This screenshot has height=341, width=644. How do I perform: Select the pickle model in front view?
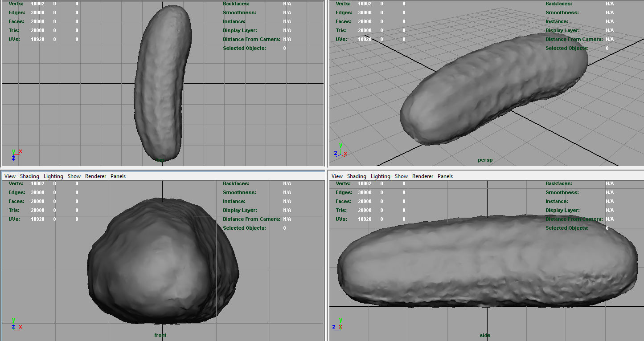(x=163, y=261)
